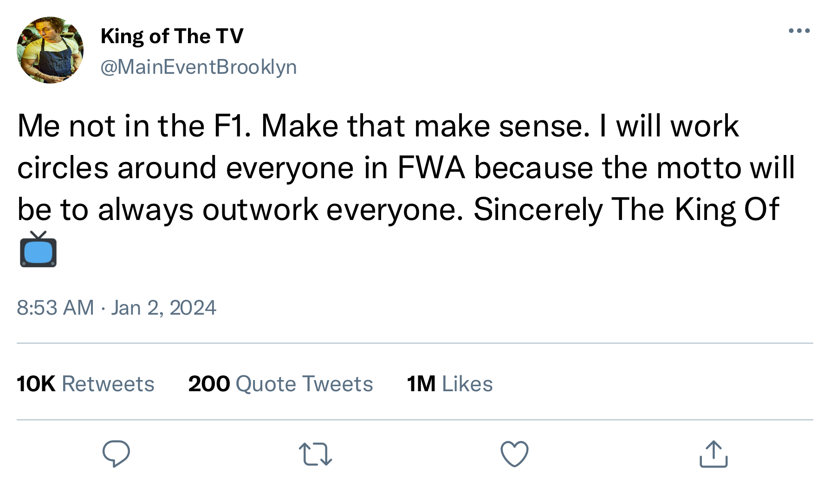830x504 pixels.
Task: Show who gave the 1M Likes
Action: point(449,384)
